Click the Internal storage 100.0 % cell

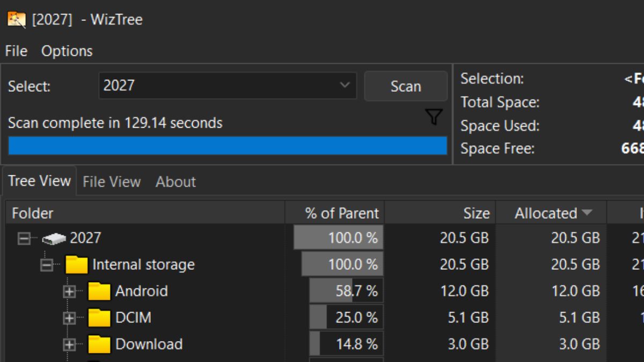342,265
